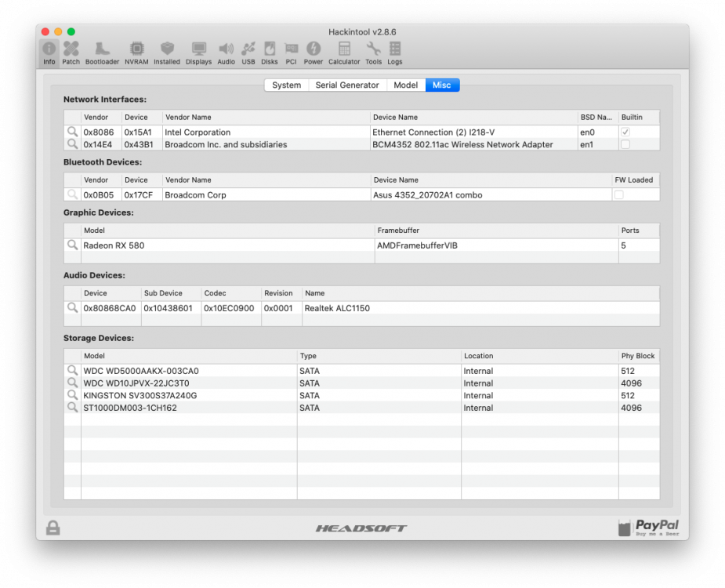Click Phy Block column header
Viewport: 725px width, 588px height.
(638, 356)
